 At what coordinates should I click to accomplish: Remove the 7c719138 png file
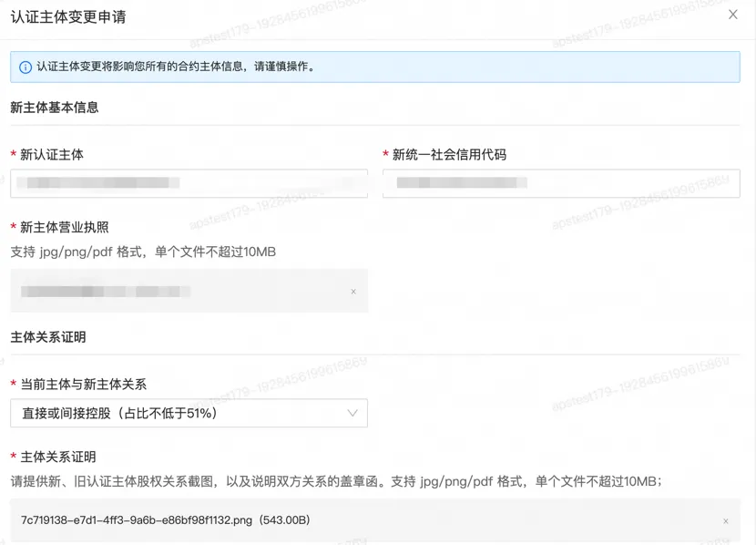point(726,521)
